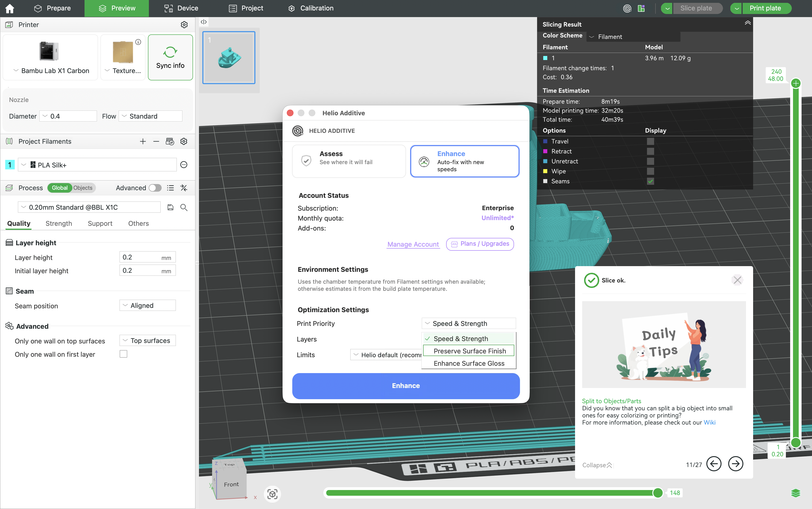Click the Enhance button
Screen dimensions: 812x509
tap(405, 386)
